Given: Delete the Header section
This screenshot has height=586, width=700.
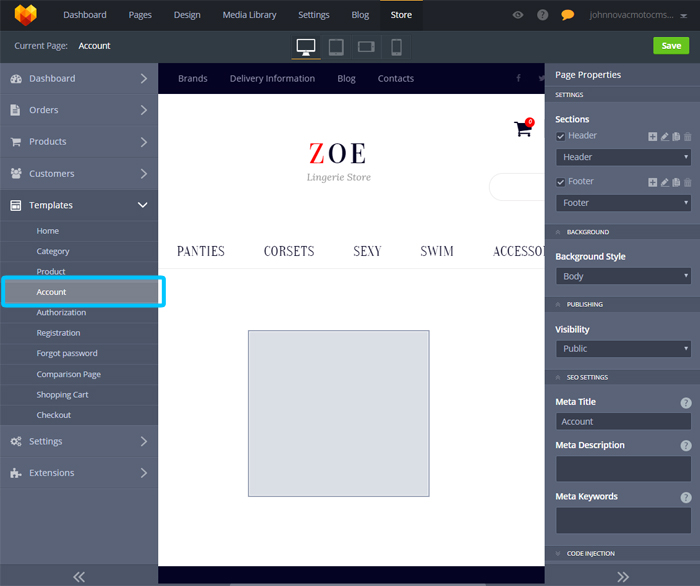Looking at the screenshot, I should pyautogui.click(x=688, y=137).
